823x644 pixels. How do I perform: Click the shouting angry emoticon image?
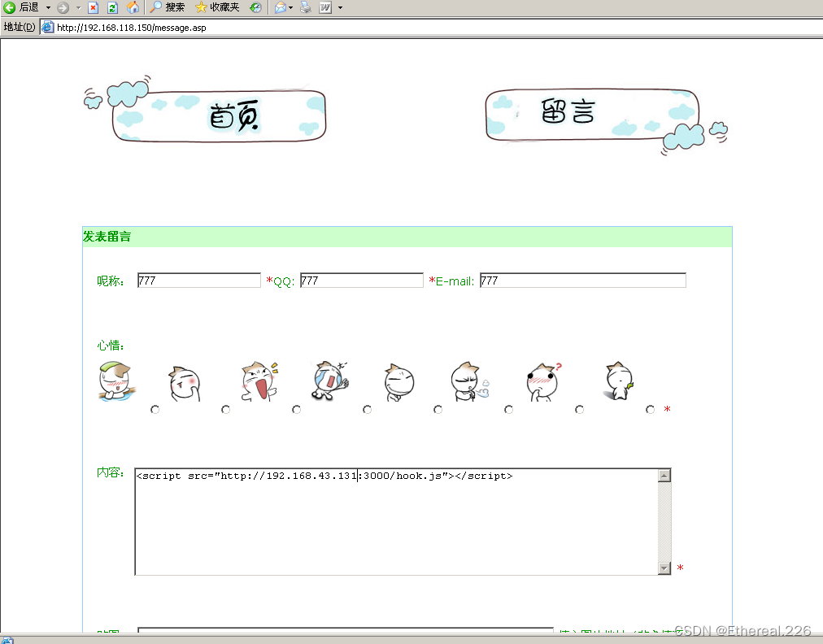click(x=259, y=381)
